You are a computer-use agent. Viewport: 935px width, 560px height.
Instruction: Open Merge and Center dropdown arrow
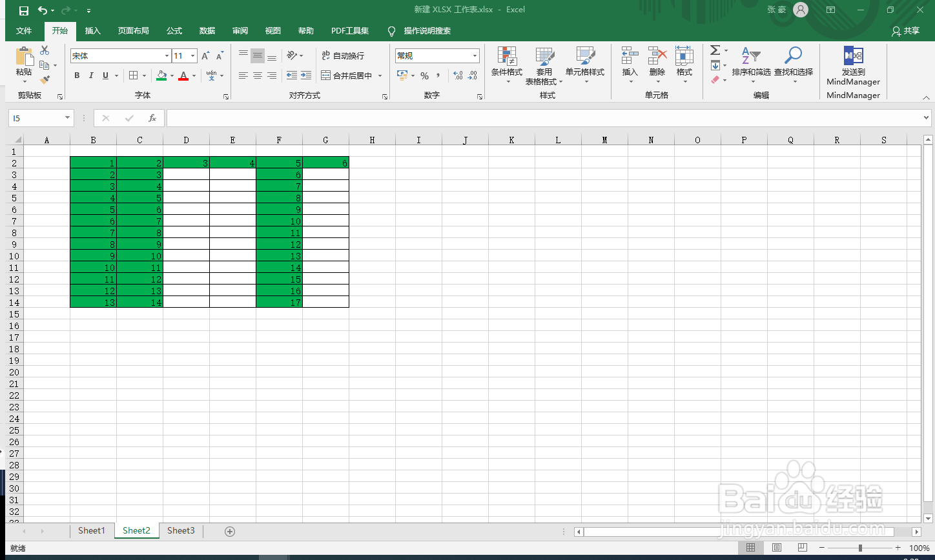click(x=380, y=75)
